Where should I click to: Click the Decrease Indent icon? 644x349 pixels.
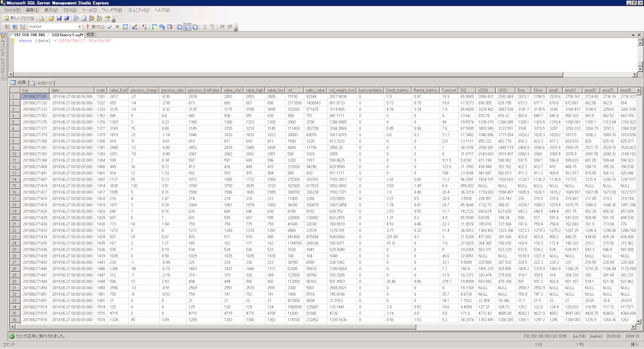(222, 26)
